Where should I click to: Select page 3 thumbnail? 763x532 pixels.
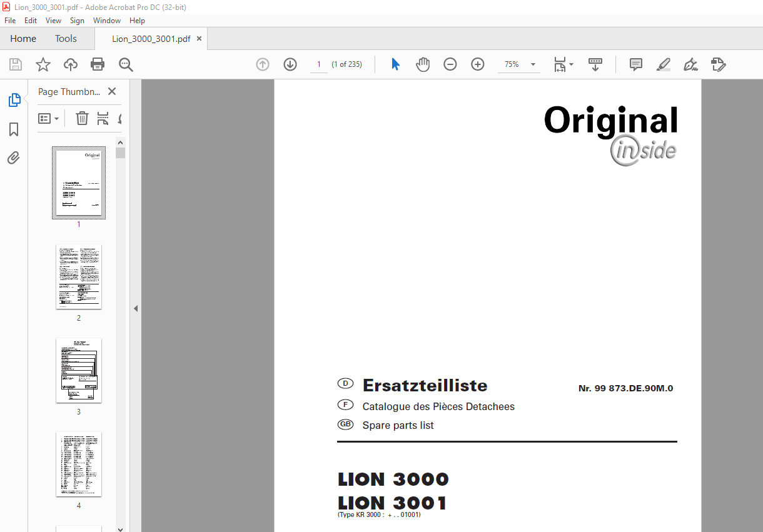point(79,370)
